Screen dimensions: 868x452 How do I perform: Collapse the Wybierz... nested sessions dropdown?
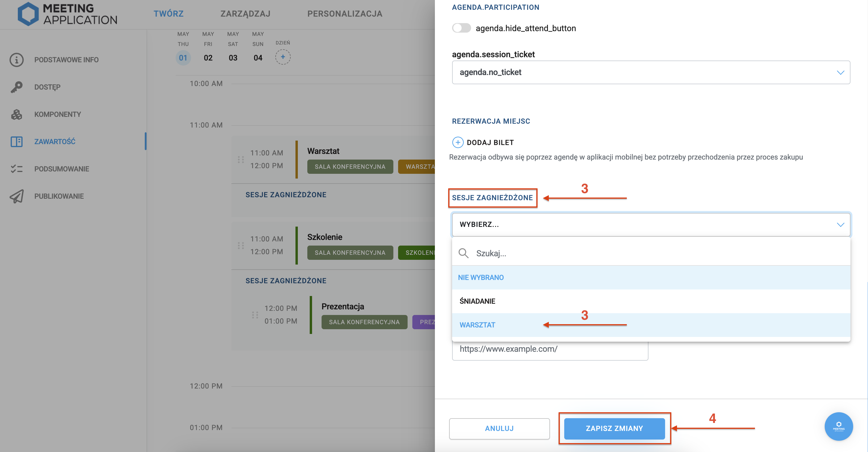651,224
